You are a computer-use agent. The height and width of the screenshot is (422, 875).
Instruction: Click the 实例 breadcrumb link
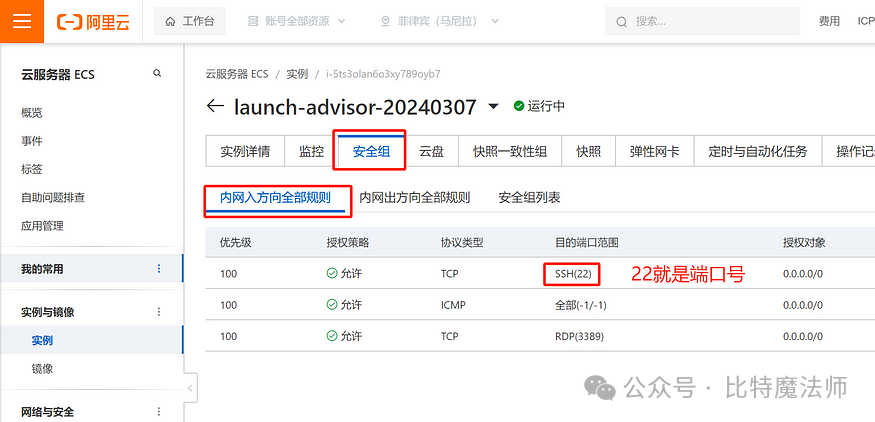(x=297, y=74)
